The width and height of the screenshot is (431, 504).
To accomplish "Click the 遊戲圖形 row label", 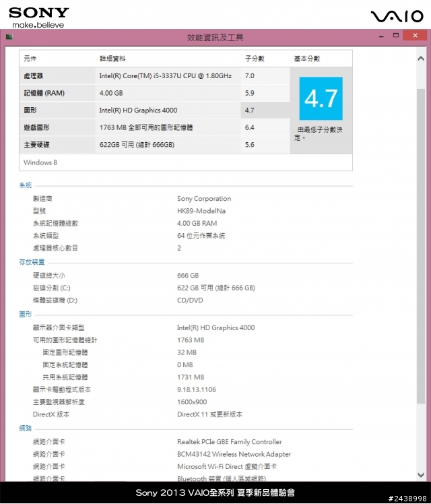I will click(x=36, y=127).
